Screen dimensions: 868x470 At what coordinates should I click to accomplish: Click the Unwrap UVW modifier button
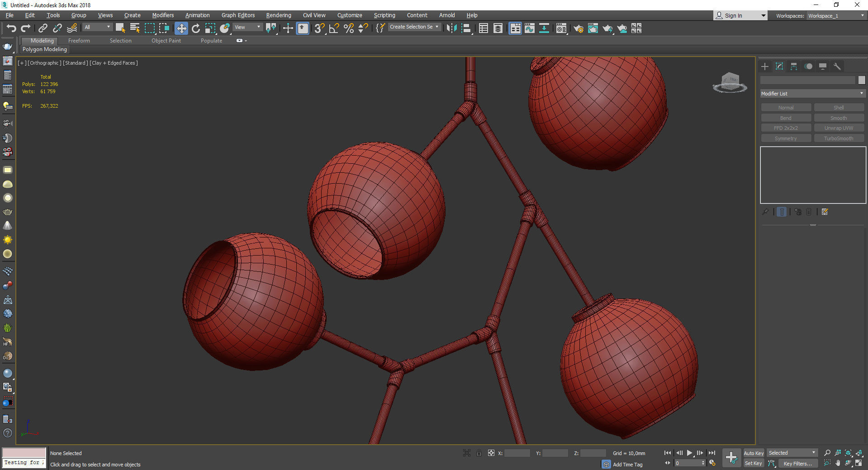click(x=839, y=128)
